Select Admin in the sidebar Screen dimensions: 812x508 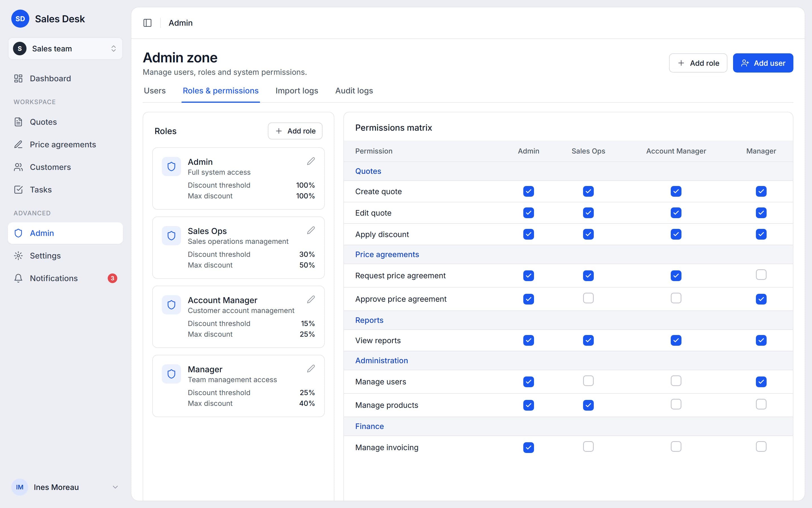coord(65,233)
